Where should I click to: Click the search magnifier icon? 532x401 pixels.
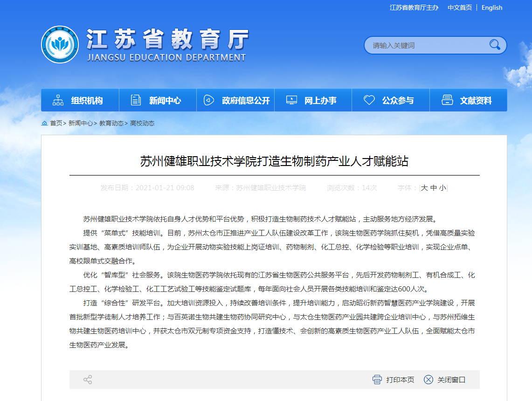click(495, 45)
